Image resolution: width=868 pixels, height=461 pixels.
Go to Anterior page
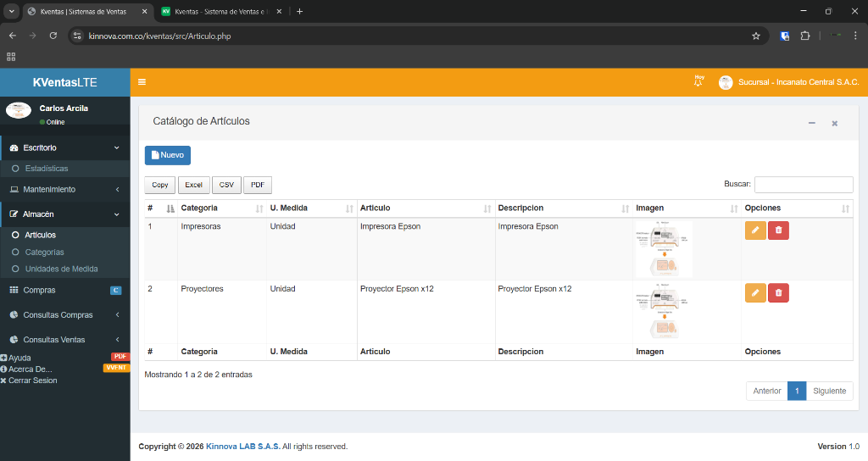766,391
